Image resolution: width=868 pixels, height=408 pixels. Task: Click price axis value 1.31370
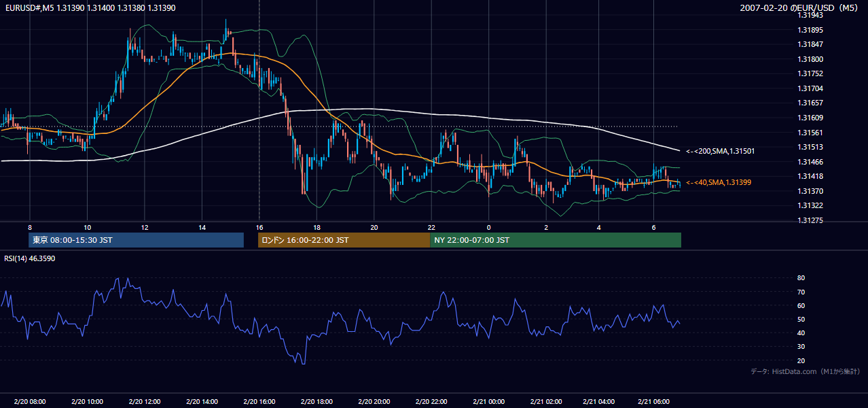tap(810, 191)
